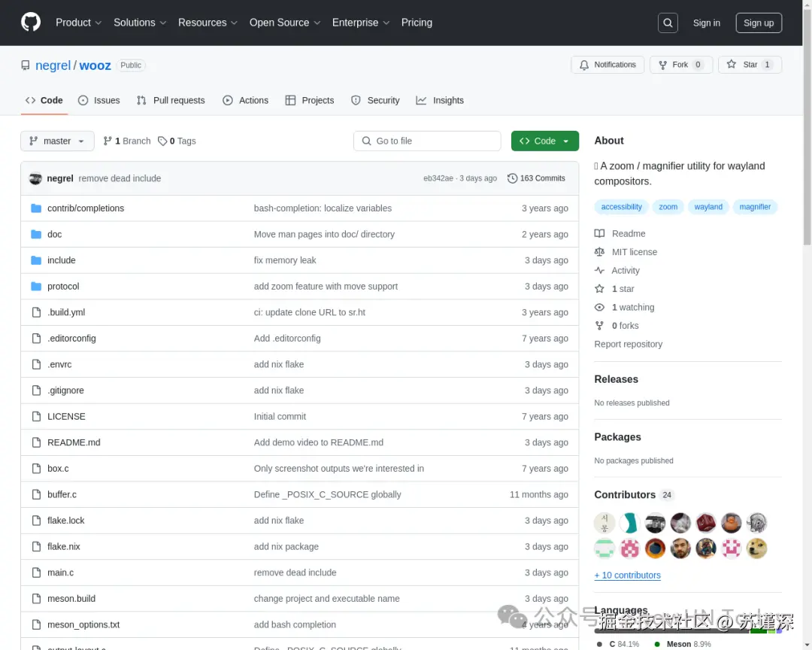This screenshot has width=812, height=650.
Task: Click the MIT license scale icon
Action: pyautogui.click(x=599, y=252)
